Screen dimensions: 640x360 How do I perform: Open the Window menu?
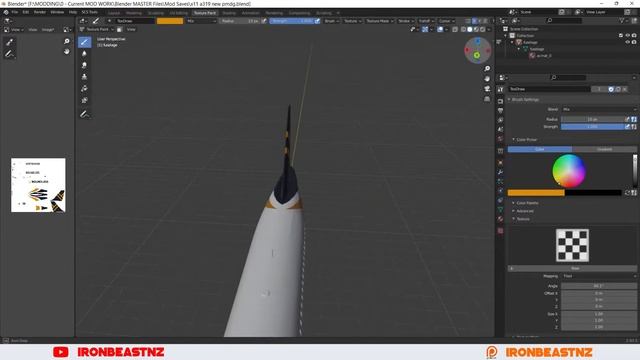(x=57, y=12)
